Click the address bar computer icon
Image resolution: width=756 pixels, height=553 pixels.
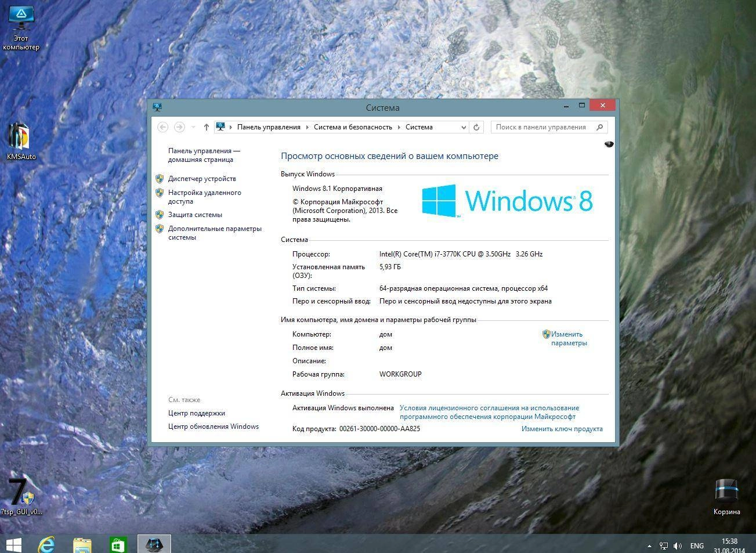pos(220,127)
